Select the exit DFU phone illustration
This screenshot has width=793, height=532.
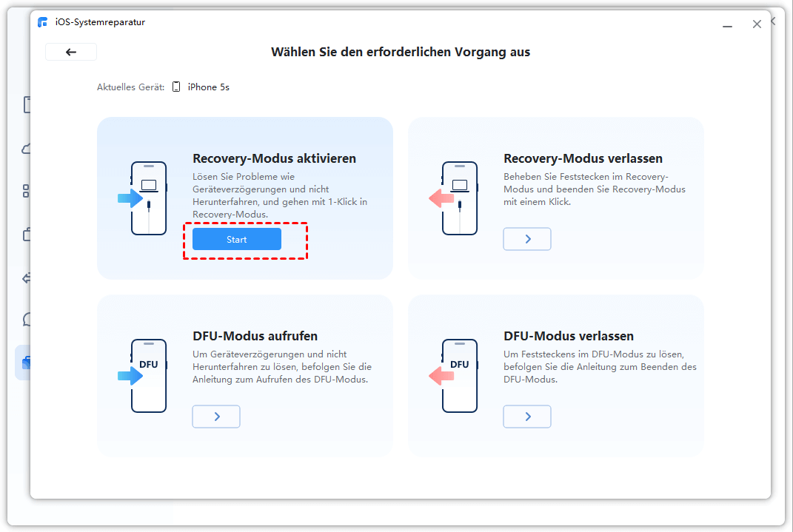coord(454,375)
